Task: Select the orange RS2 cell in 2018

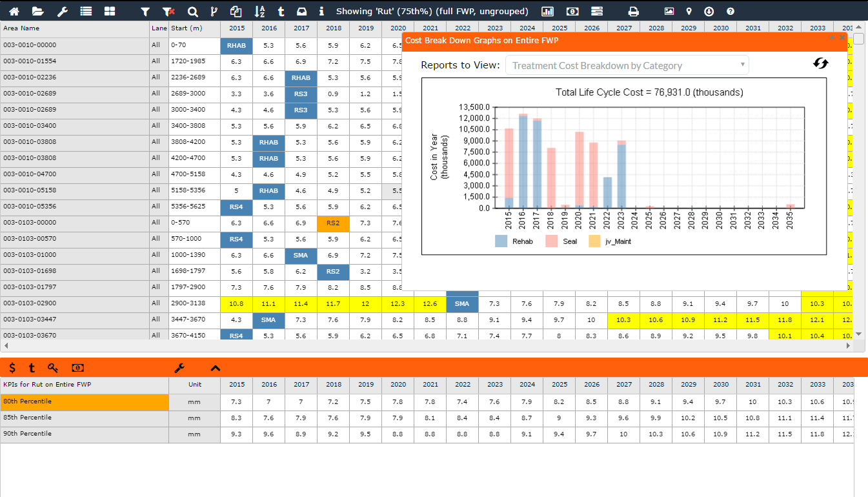Action: 333,223
